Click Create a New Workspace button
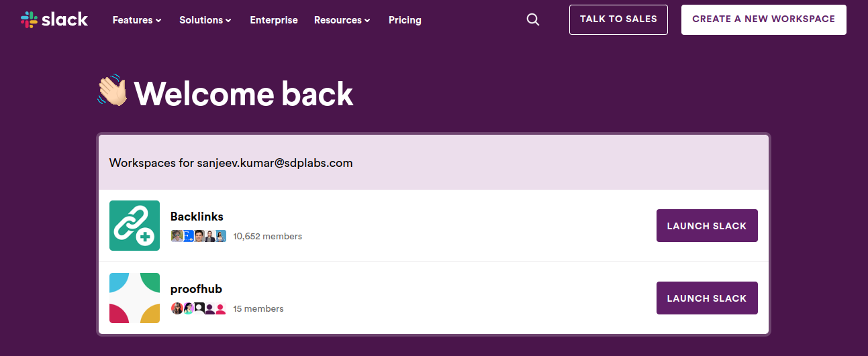The image size is (868, 356). point(764,19)
